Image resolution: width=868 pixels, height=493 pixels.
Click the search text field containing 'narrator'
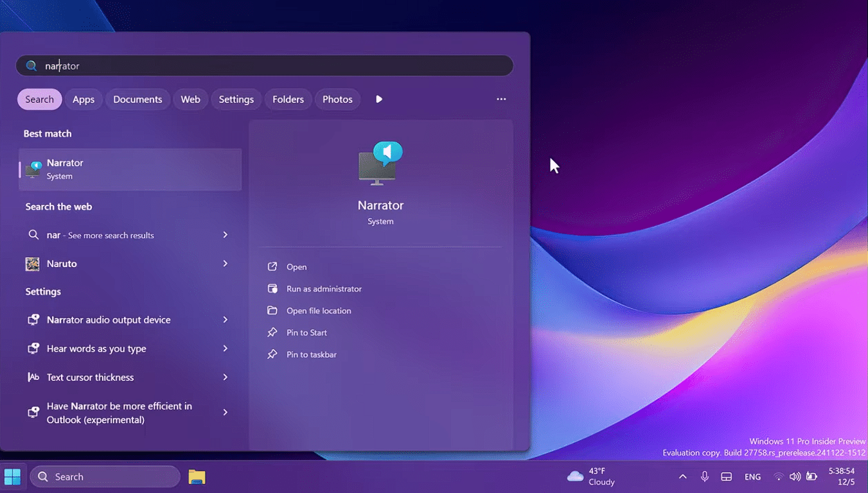click(264, 66)
